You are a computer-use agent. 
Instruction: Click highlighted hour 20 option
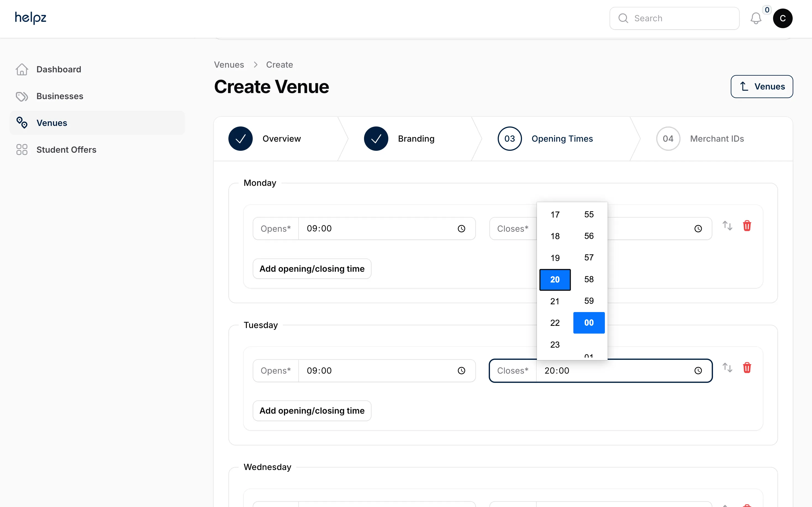pyautogui.click(x=555, y=279)
